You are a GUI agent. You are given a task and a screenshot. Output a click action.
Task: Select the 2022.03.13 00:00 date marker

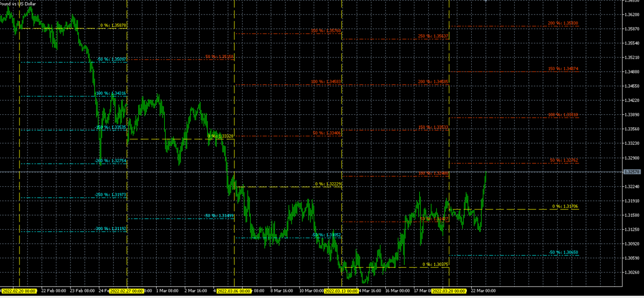(341, 291)
